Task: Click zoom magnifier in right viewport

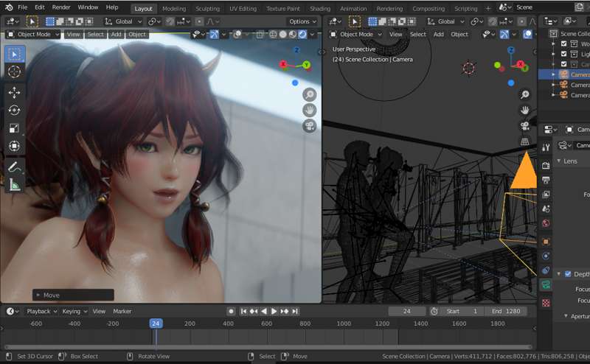Action: (524, 94)
